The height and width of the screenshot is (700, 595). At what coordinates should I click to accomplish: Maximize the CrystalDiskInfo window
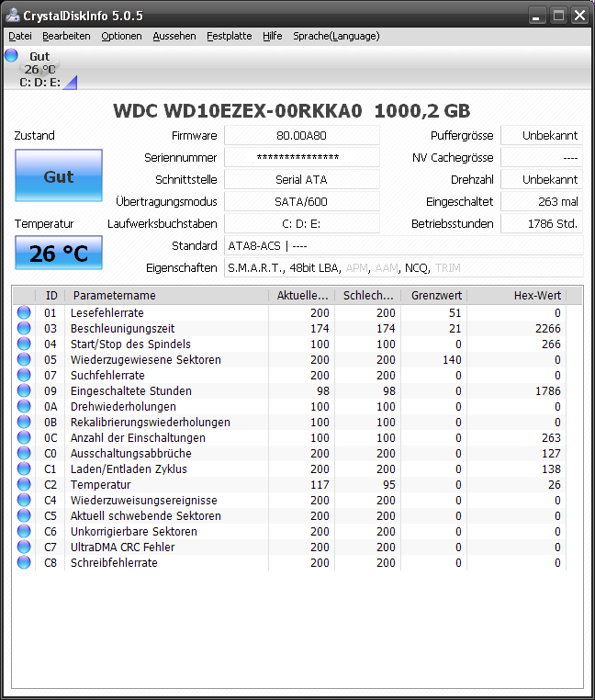[x=558, y=16]
